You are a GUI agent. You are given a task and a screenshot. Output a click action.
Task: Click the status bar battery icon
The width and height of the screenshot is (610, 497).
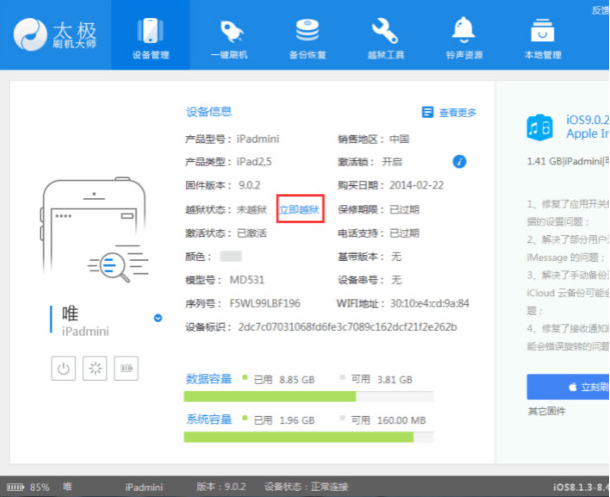pos(15,487)
